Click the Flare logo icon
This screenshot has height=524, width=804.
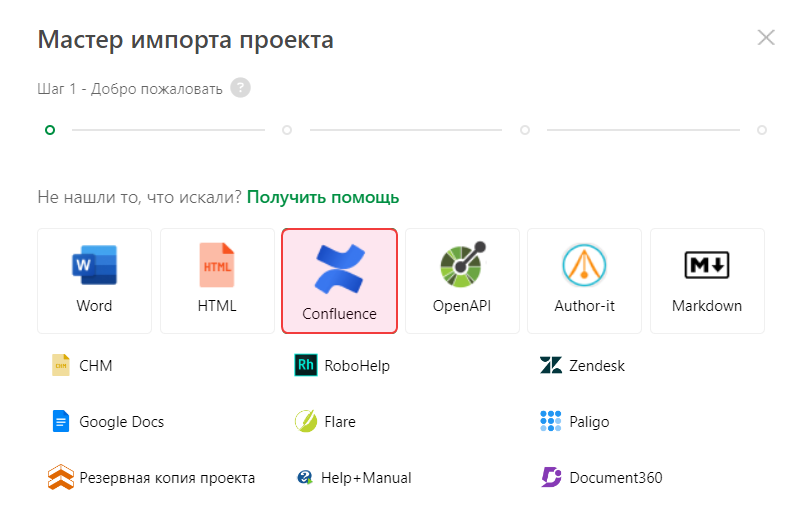306,421
